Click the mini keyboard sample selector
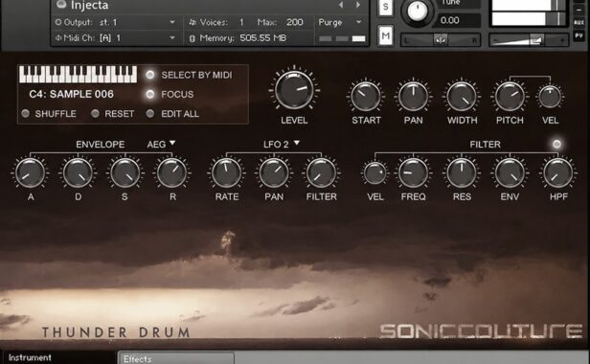Screen dimensions: 590x364 tap(78, 74)
